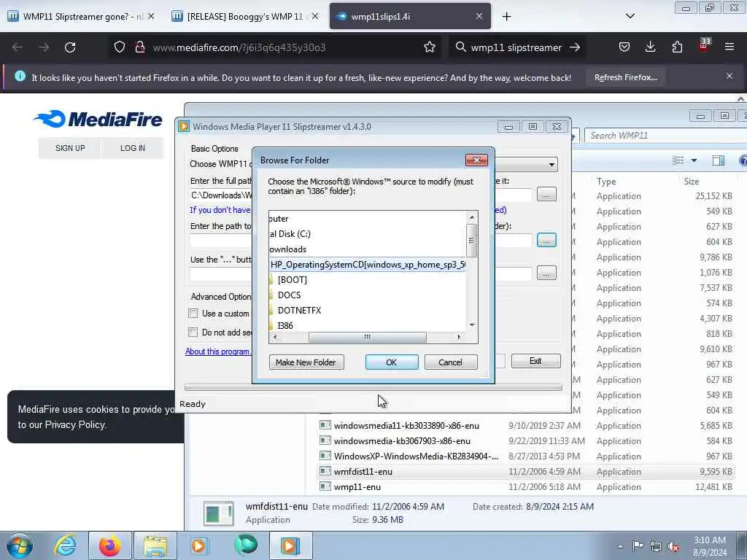Open the About this program link
The width and height of the screenshot is (747, 560).
coord(217,351)
